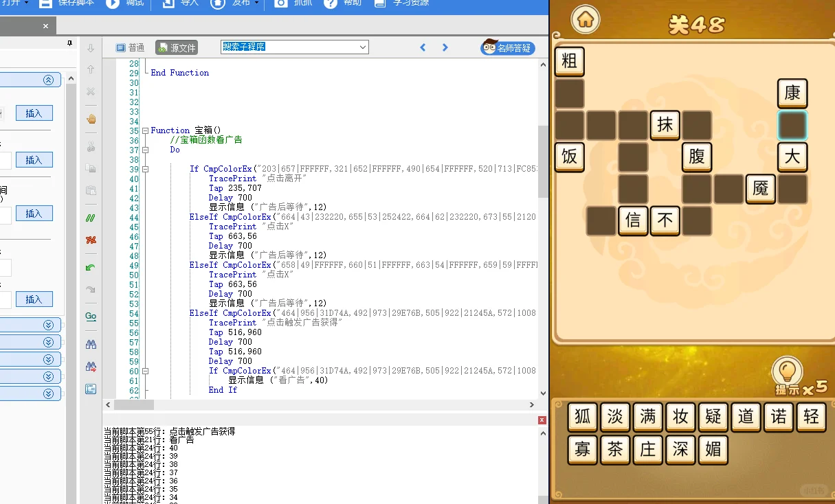Expand the bottommost collapsed left panel section
This screenshot has height=504, width=835.
click(48, 394)
